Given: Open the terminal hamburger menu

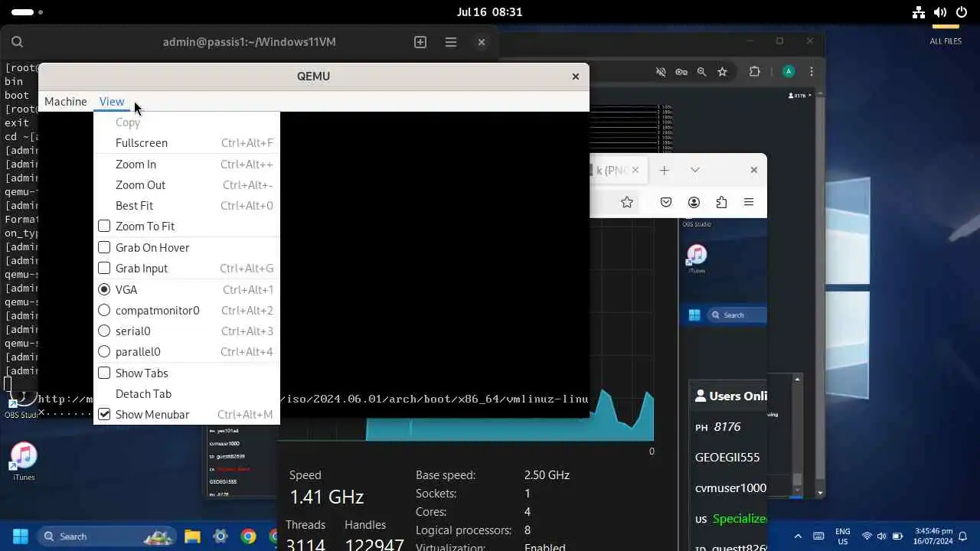Looking at the screenshot, I should [451, 42].
